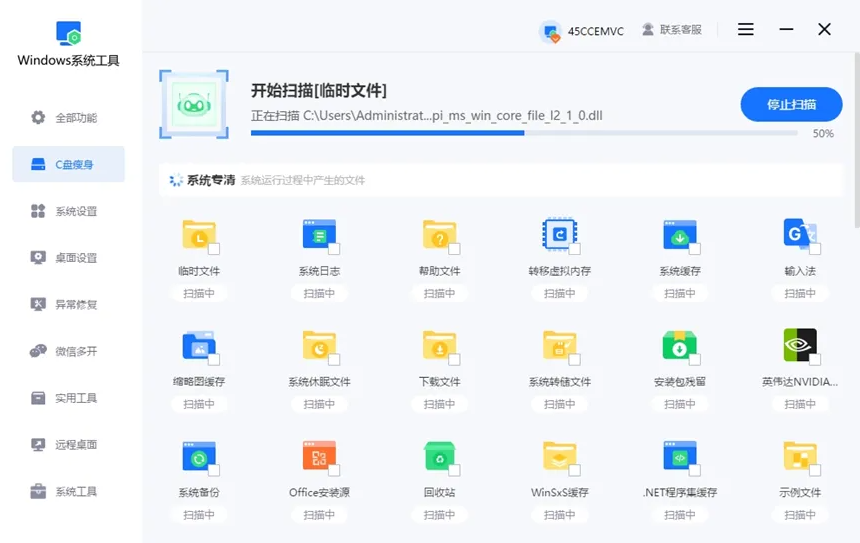Open 实用工具 in the sidebar
Screen dimensions: 860x543
coord(69,398)
